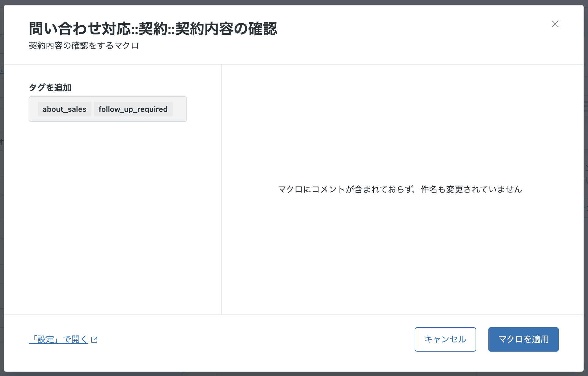
Task: Click the タグを追加 section label
Action: click(50, 87)
